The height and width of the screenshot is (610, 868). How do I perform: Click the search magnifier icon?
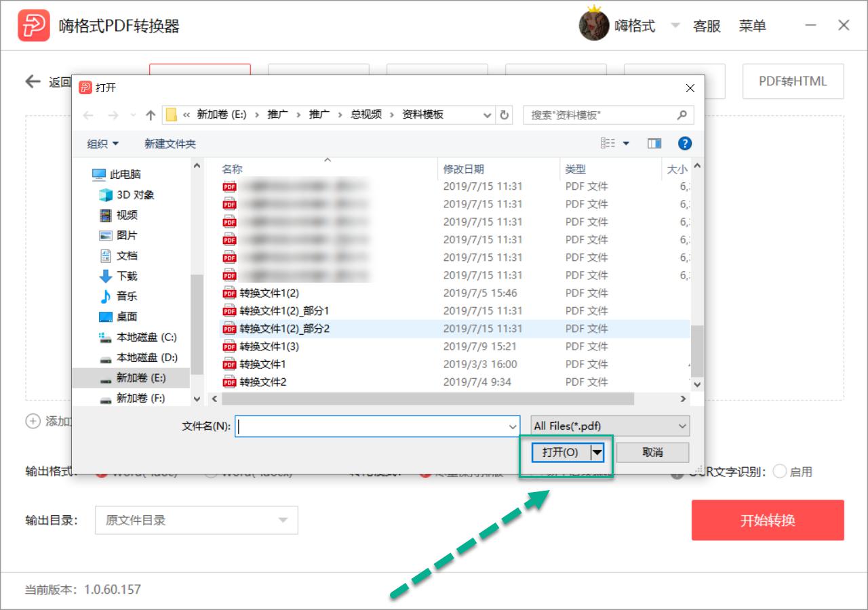pos(682,115)
